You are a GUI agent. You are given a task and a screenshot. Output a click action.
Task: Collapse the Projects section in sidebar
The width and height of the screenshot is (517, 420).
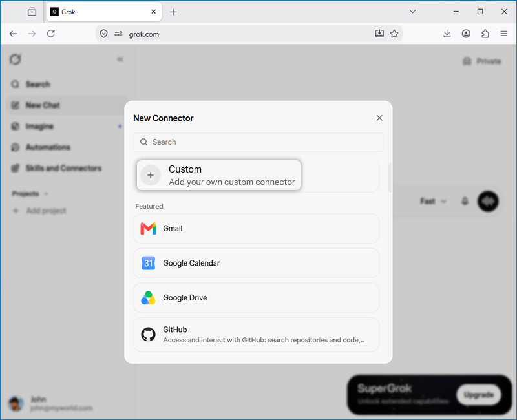click(x=30, y=193)
